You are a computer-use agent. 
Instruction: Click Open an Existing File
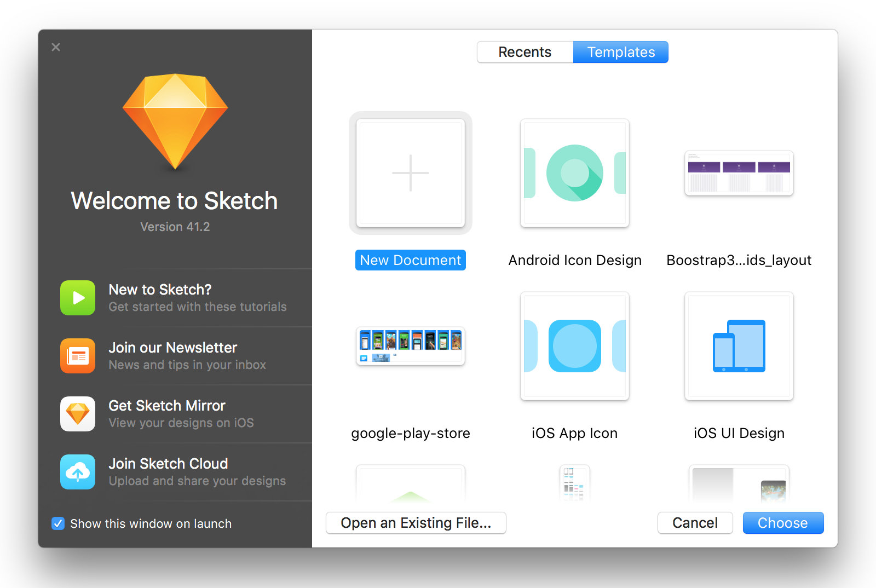(x=416, y=523)
